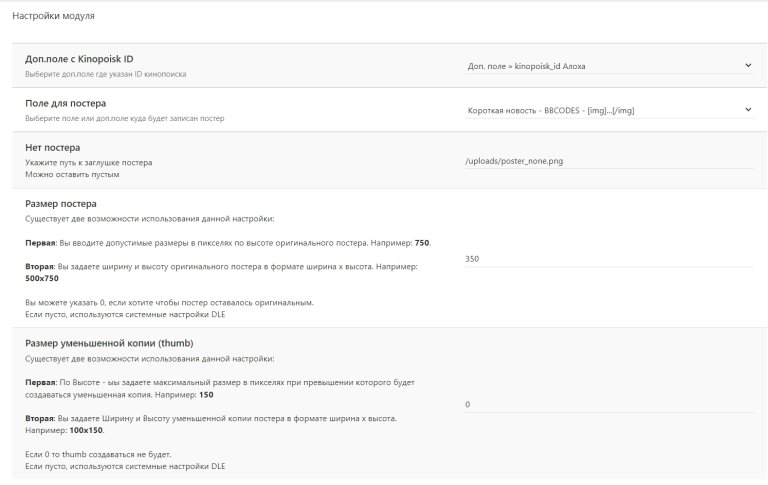Screen dimensions: 768x485
Task: Click the chevron arrow of the poster field selector
Action: tap(748, 109)
